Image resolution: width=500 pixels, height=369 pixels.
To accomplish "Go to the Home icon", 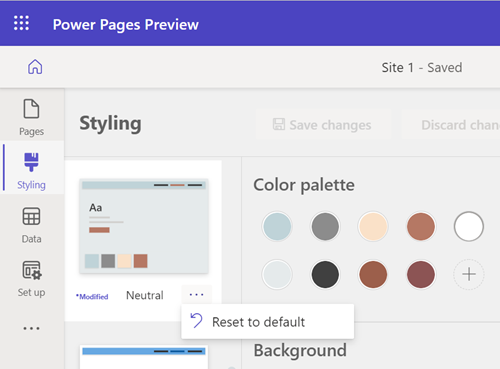I will tap(35, 67).
